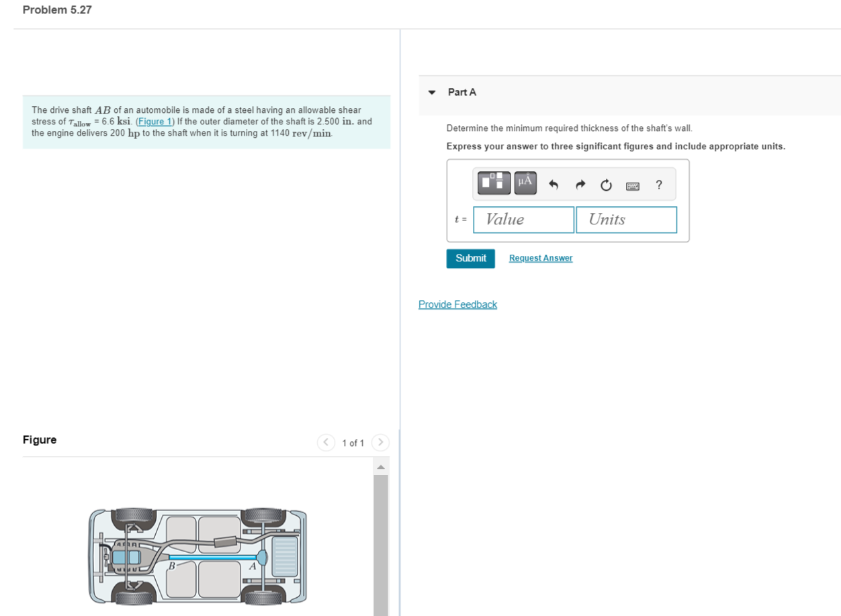Go to next figure arrow
Image resolution: width=841 pixels, height=616 pixels.
tap(380, 442)
